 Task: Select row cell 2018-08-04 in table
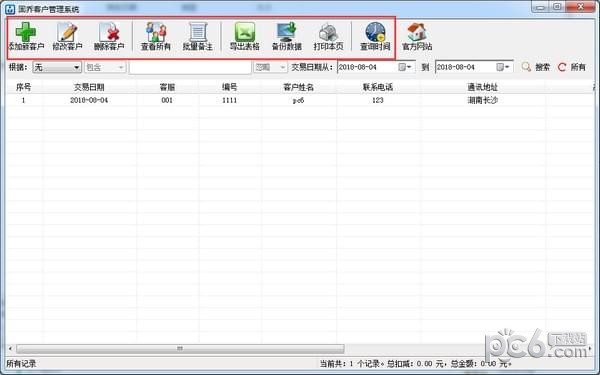click(89, 100)
